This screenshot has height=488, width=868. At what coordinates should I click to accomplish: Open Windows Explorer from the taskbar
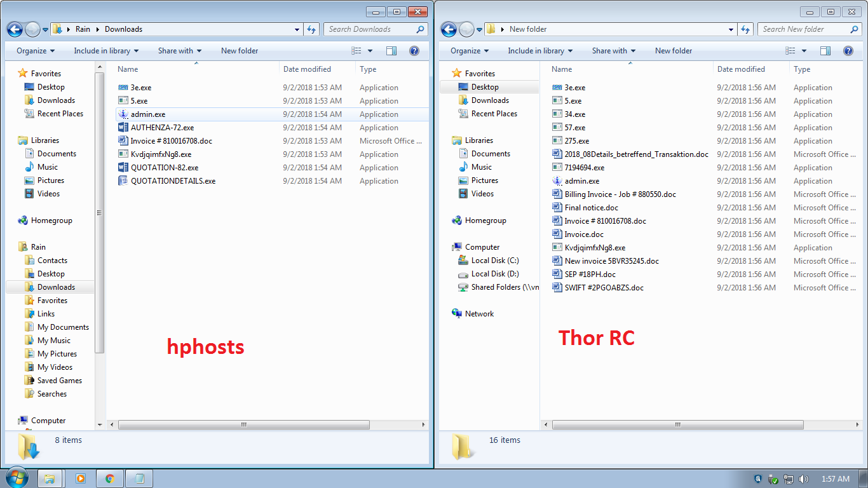click(x=49, y=478)
